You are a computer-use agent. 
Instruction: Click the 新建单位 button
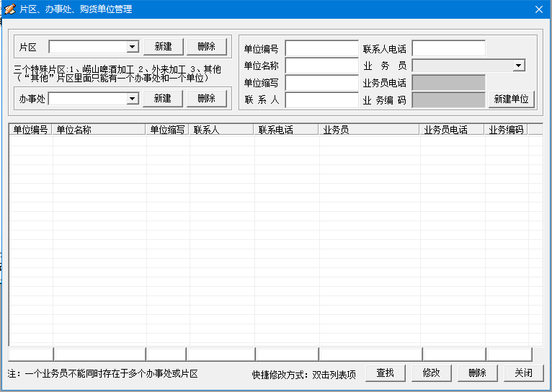(x=511, y=99)
